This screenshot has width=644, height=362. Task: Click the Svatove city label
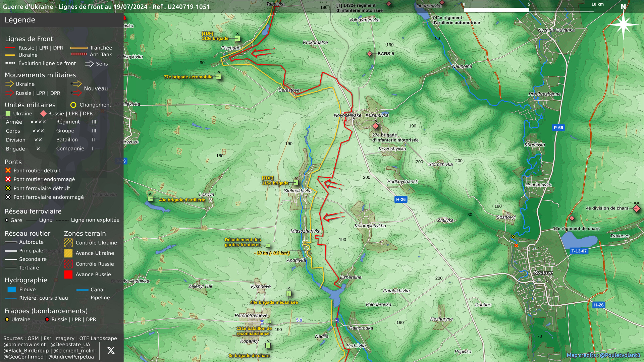point(543,273)
